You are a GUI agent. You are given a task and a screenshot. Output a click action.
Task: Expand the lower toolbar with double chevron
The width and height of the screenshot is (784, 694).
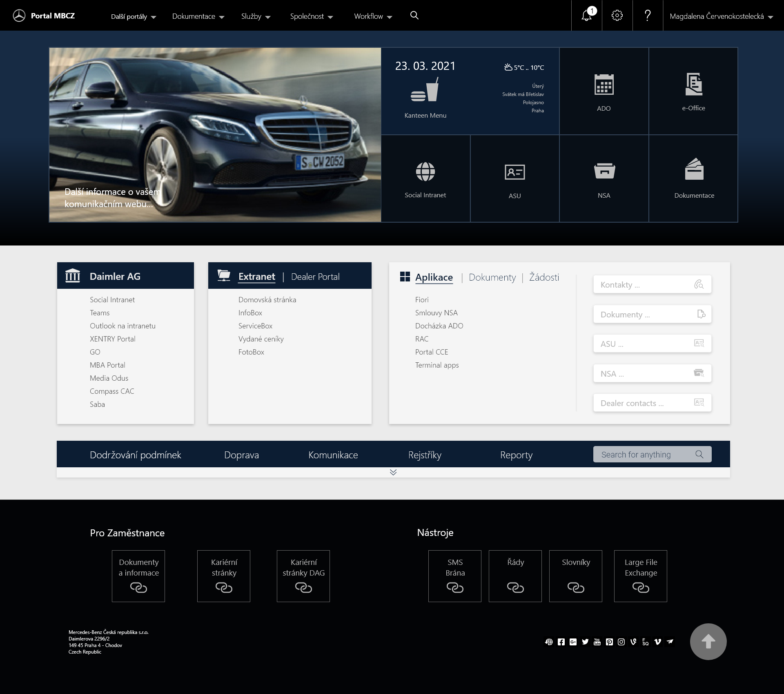(393, 472)
